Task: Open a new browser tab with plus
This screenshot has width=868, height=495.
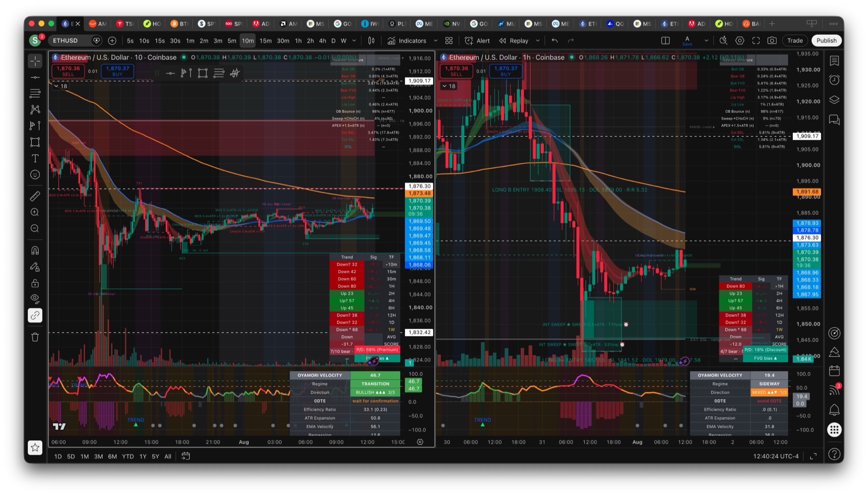Action: (x=772, y=23)
